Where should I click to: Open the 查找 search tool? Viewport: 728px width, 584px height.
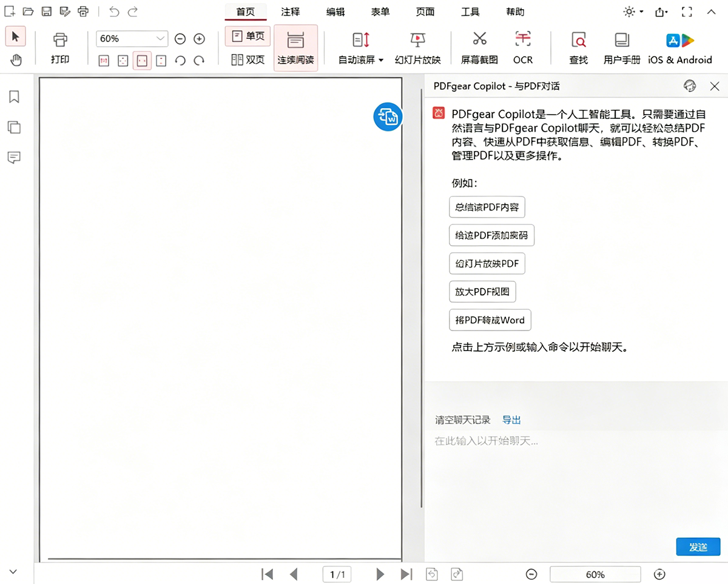(x=578, y=48)
